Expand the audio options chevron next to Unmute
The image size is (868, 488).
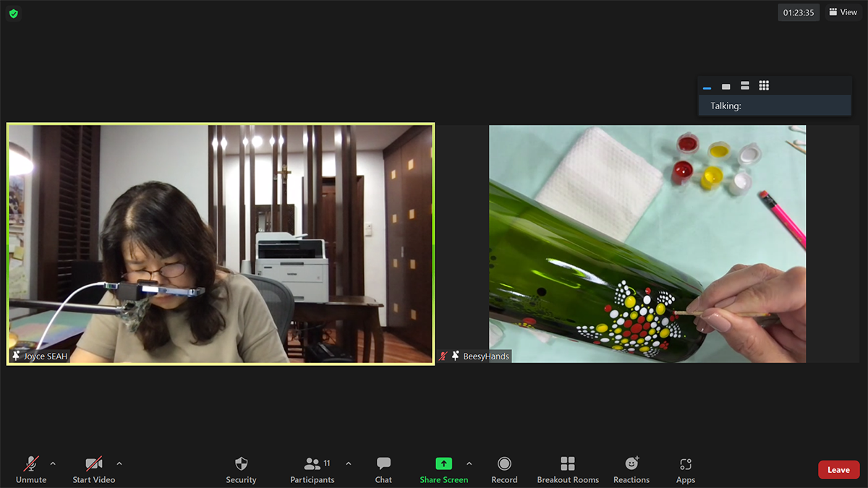(52, 465)
